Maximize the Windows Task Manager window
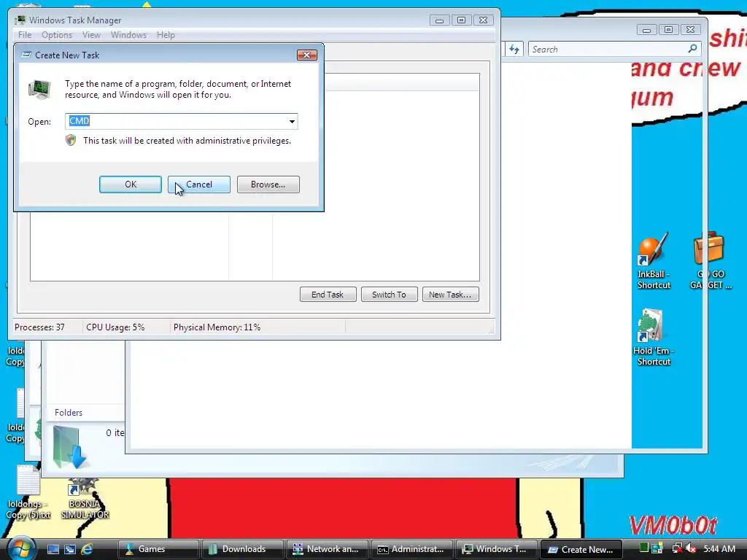Image resolution: width=747 pixels, height=560 pixels. click(x=461, y=20)
